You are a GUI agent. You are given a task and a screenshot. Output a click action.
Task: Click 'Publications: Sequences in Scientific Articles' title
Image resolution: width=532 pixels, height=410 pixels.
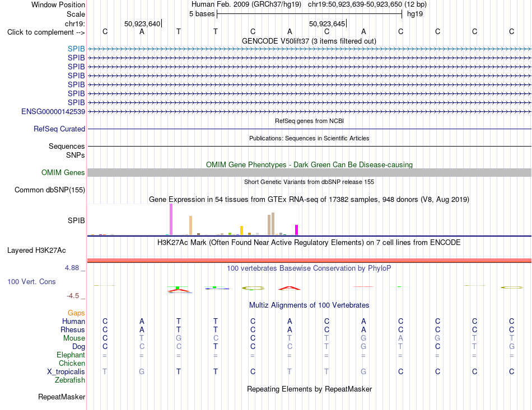click(x=309, y=138)
